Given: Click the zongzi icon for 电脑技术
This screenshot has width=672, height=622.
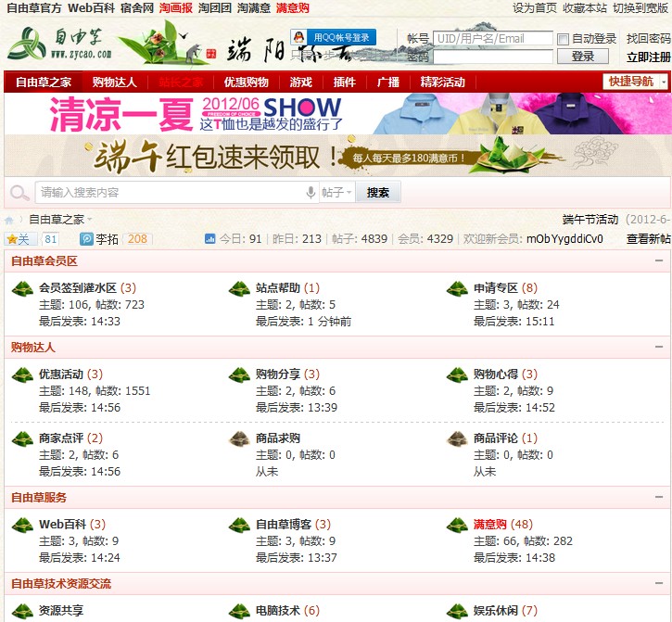Looking at the screenshot, I should tap(239, 611).
